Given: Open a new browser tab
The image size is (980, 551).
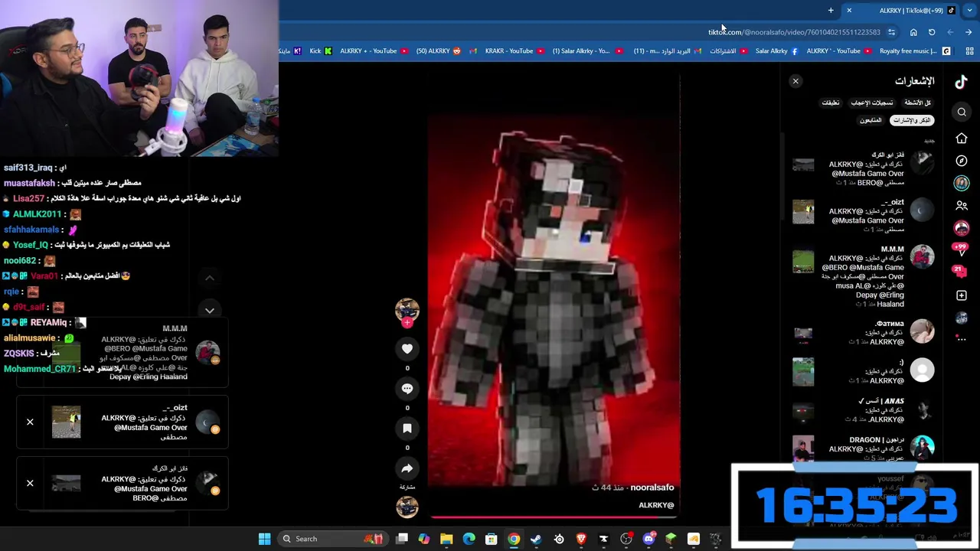Looking at the screenshot, I should 831,11.
